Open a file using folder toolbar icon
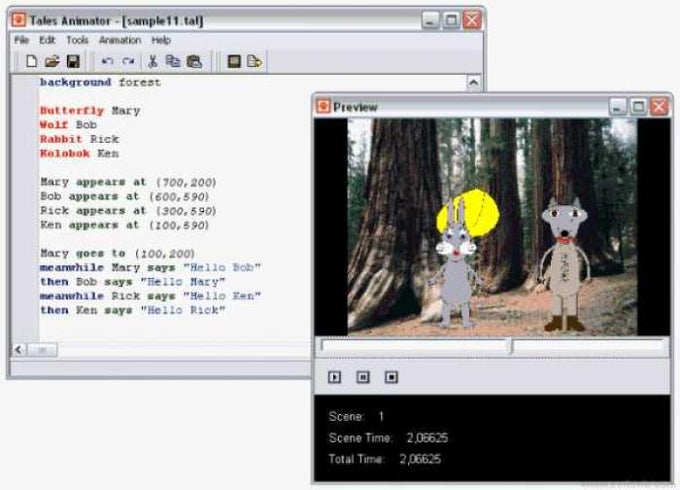 pos(52,61)
